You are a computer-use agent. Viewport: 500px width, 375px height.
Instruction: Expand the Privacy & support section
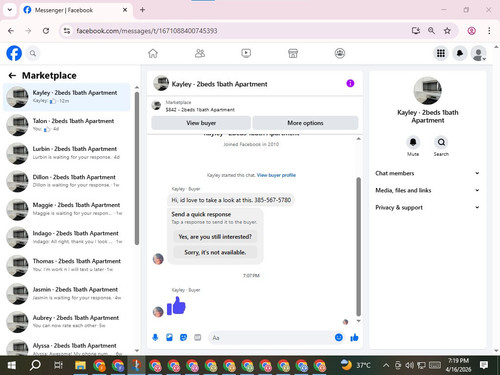[428, 207]
